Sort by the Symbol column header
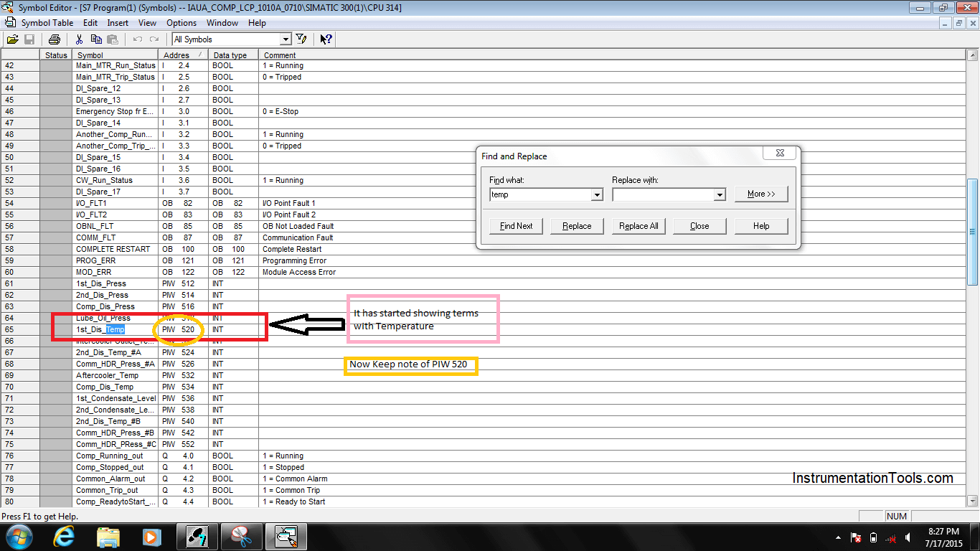Image resolution: width=980 pixels, height=551 pixels. (115, 55)
